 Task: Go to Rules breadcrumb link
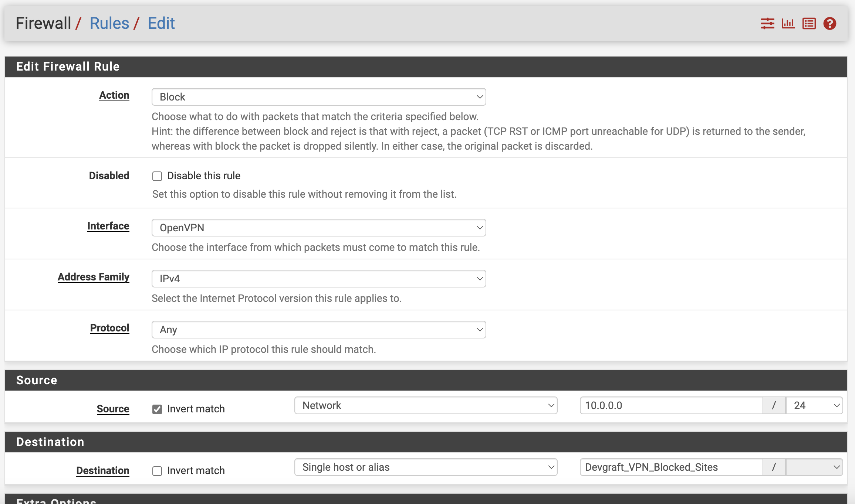tap(109, 23)
